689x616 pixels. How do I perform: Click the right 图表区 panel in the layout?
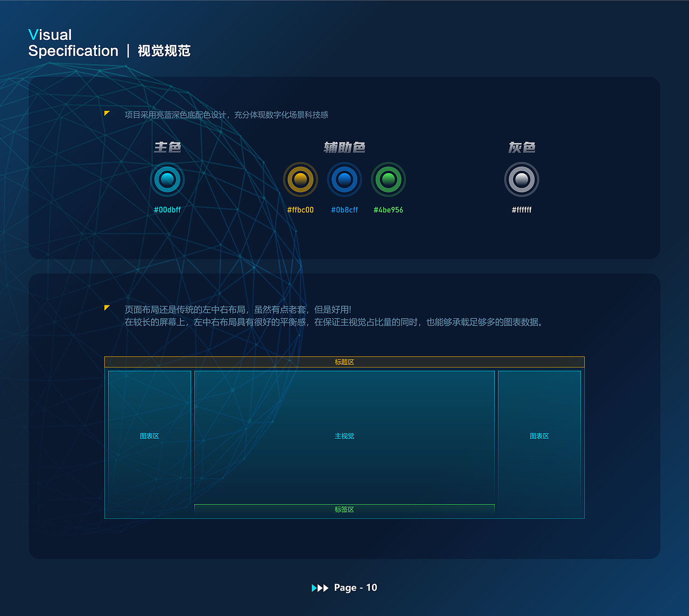(539, 436)
